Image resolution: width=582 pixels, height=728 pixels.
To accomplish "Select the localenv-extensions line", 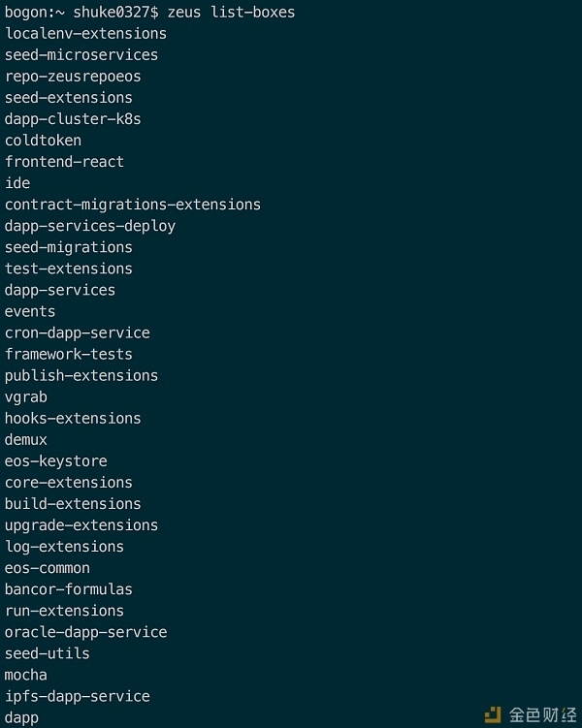I will click(x=85, y=33).
